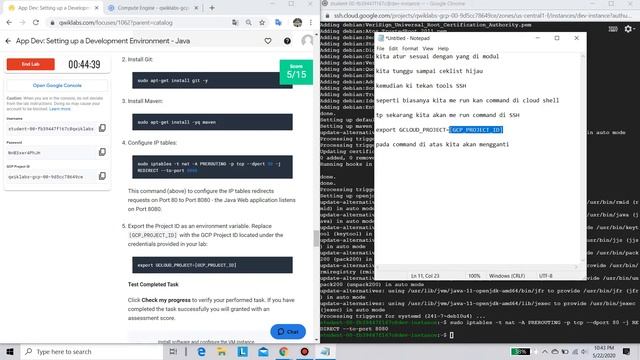
Task: Open SSH window settings gear
Action: pyautogui.click(x=628, y=29)
